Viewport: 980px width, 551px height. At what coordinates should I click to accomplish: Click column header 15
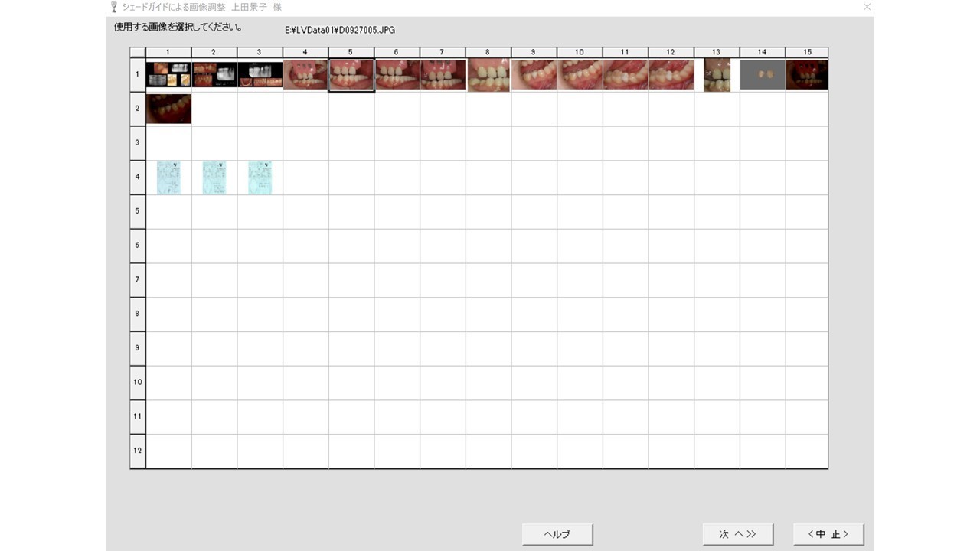click(807, 52)
